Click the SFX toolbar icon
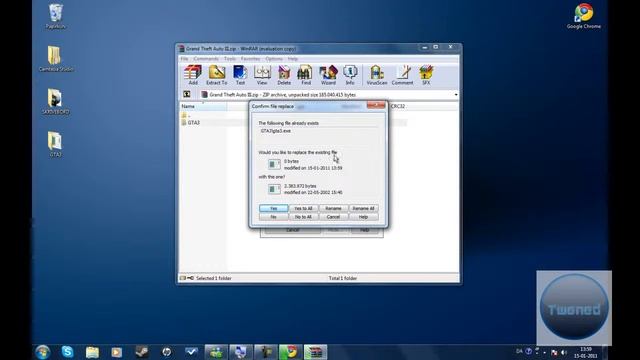The image size is (640, 360). click(x=426, y=75)
